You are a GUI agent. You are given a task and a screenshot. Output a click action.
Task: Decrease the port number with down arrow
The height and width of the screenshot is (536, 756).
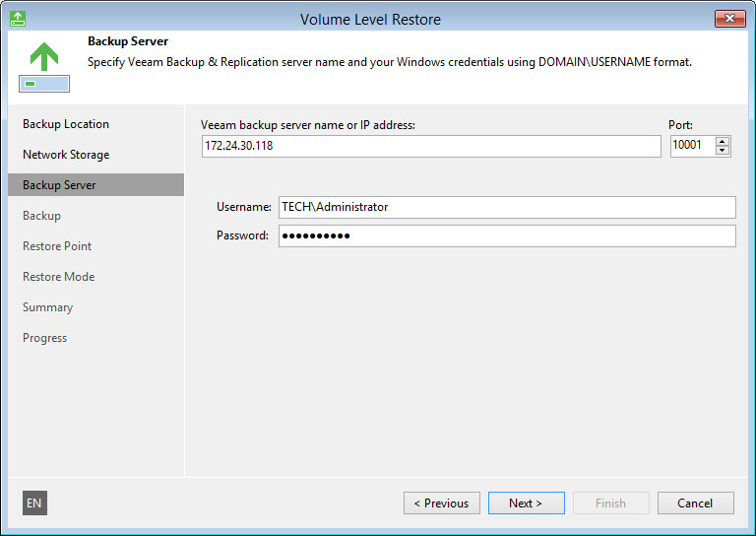point(722,150)
